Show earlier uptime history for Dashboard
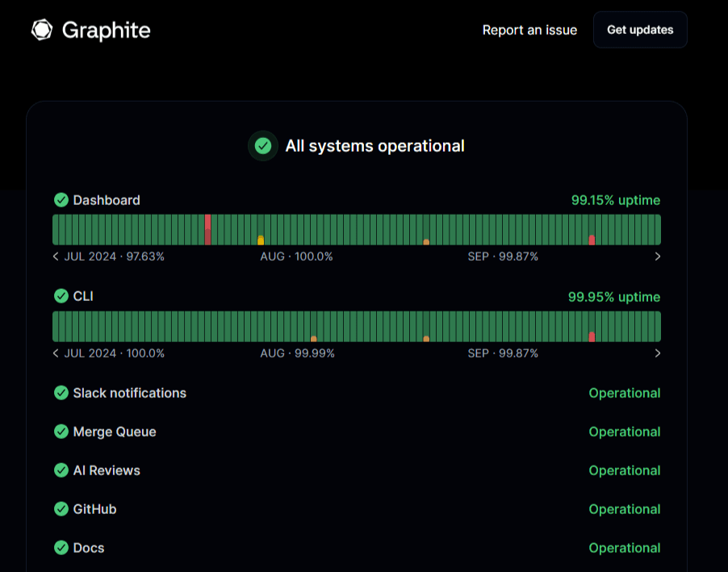This screenshot has height=572, width=728. coord(55,256)
